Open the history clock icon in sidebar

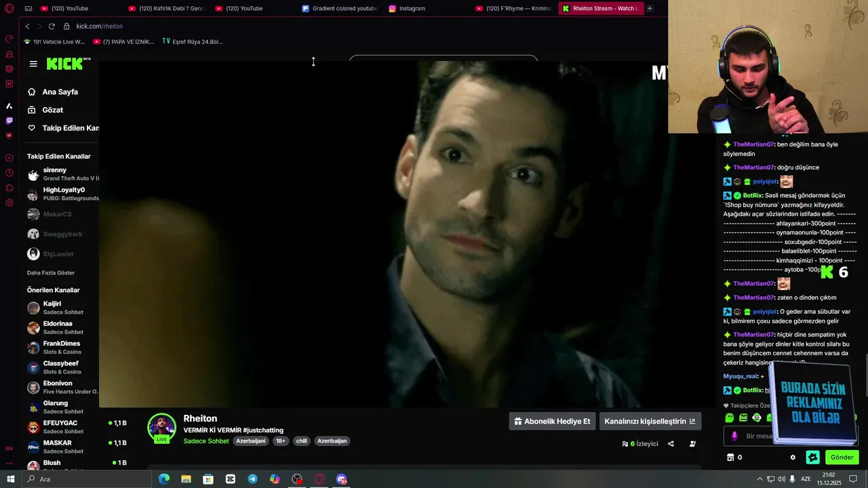pos(9,173)
